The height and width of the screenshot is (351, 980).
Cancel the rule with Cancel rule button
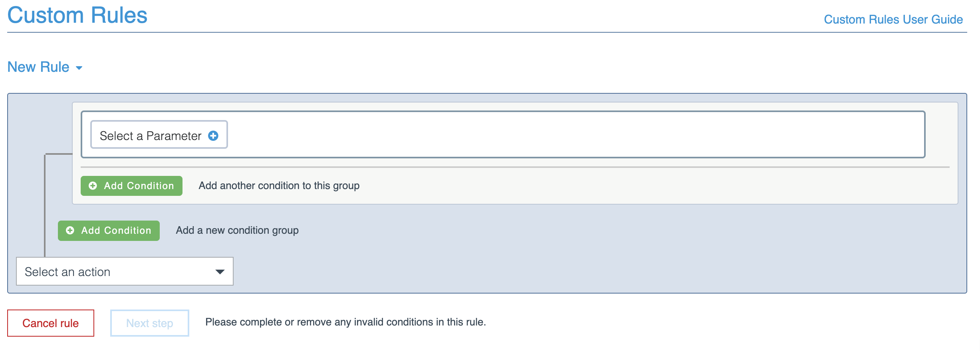point(51,323)
